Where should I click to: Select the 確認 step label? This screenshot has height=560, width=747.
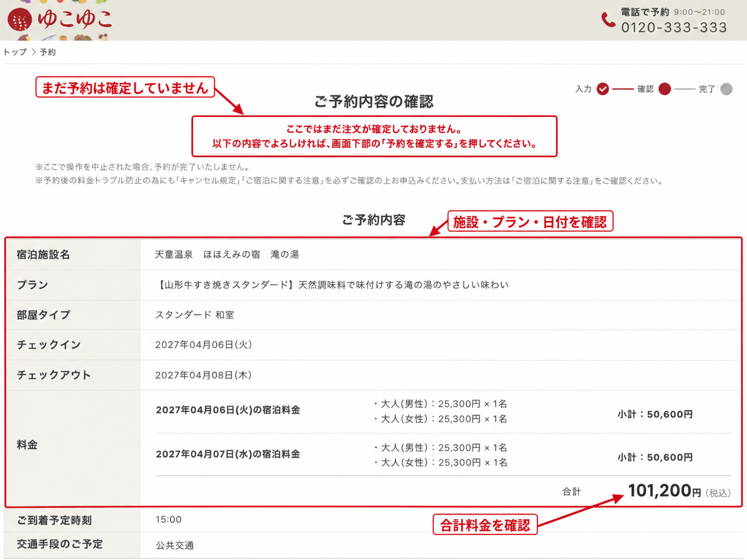click(x=645, y=89)
